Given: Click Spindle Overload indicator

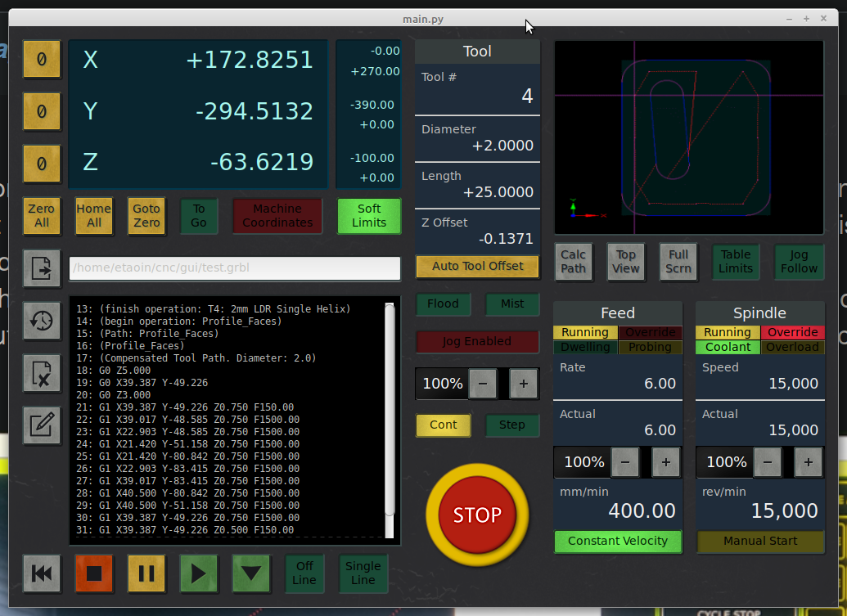Looking at the screenshot, I should pyautogui.click(x=792, y=347).
